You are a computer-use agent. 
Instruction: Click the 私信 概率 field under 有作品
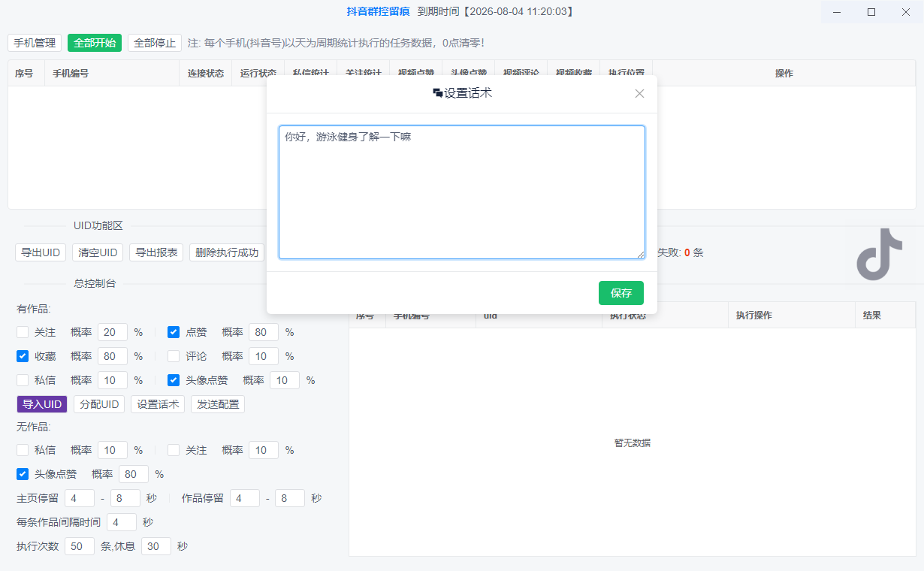(113, 380)
